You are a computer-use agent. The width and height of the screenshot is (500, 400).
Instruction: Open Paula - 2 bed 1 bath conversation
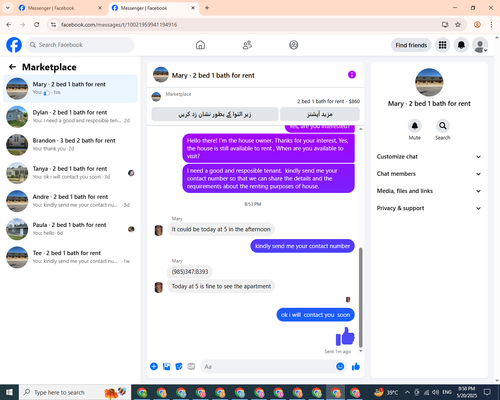(x=70, y=229)
